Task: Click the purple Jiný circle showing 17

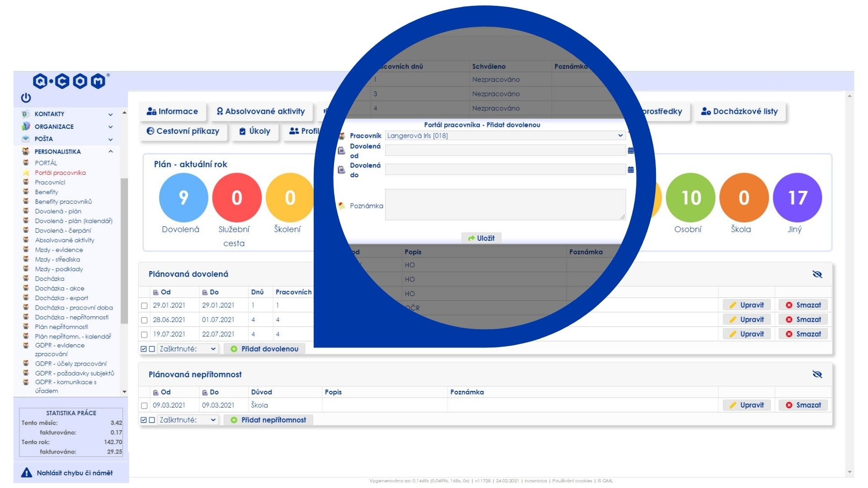Action: (797, 197)
